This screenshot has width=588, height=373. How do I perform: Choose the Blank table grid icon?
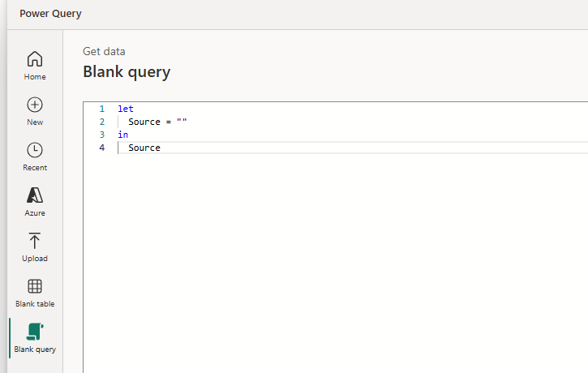tap(35, 286)
